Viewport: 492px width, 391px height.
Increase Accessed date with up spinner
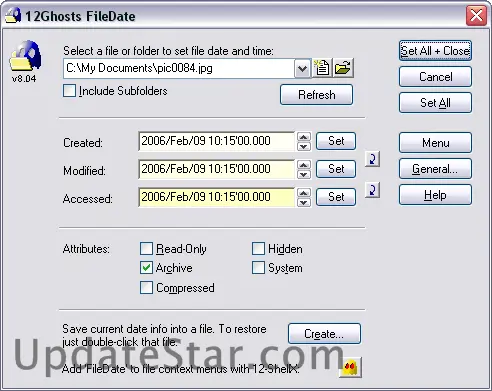click(x=304, y=193)
